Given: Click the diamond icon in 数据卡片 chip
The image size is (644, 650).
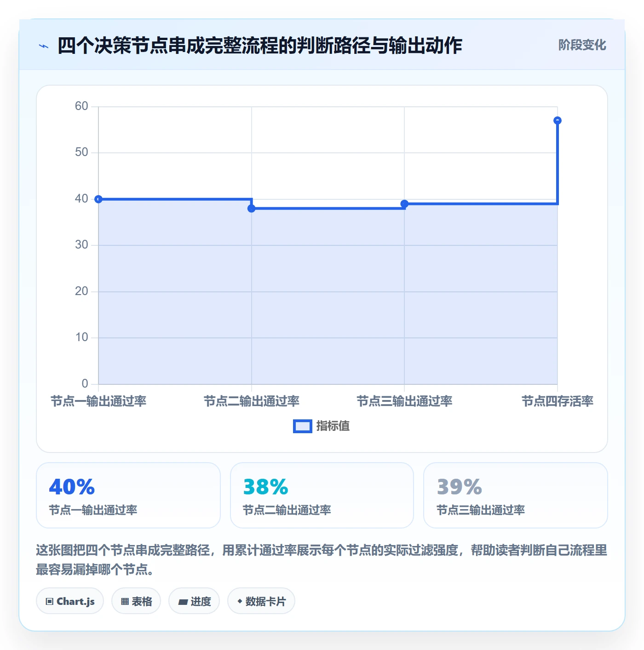Looking at the screenshot, I should (240, 601).
